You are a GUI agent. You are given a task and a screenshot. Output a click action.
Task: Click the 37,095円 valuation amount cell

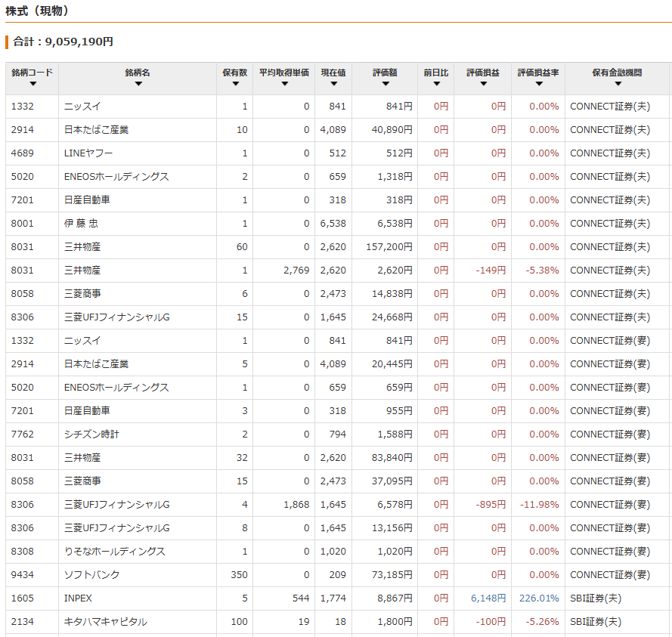click(x=385, y=481)
